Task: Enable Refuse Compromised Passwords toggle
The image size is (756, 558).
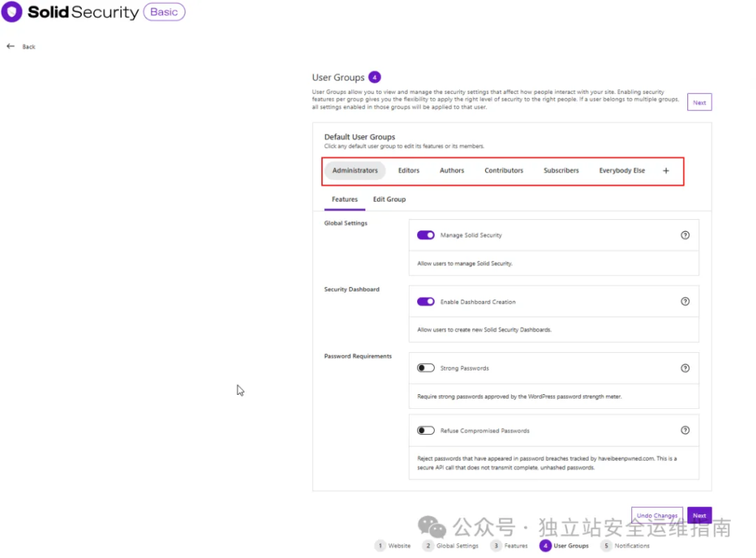Action: pos(426,430)
